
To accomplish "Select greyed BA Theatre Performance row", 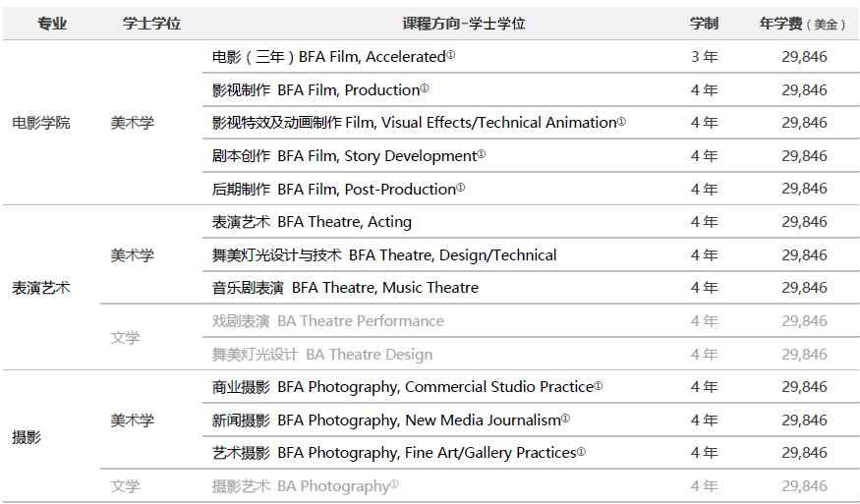I will point(531,321).
